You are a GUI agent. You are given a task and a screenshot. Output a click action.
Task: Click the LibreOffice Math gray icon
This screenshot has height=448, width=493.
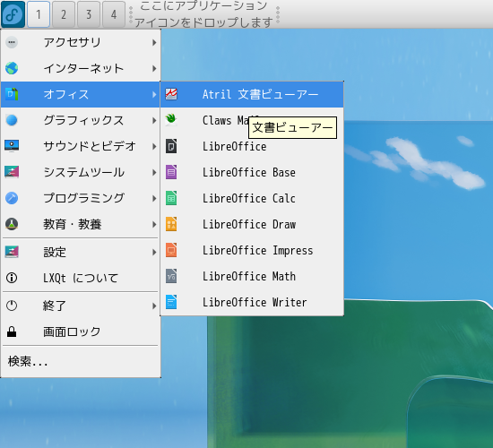[171, 276]
